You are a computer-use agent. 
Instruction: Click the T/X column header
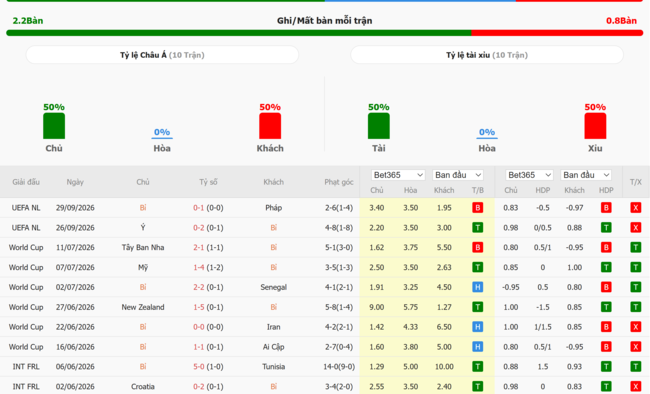point(635,182)
